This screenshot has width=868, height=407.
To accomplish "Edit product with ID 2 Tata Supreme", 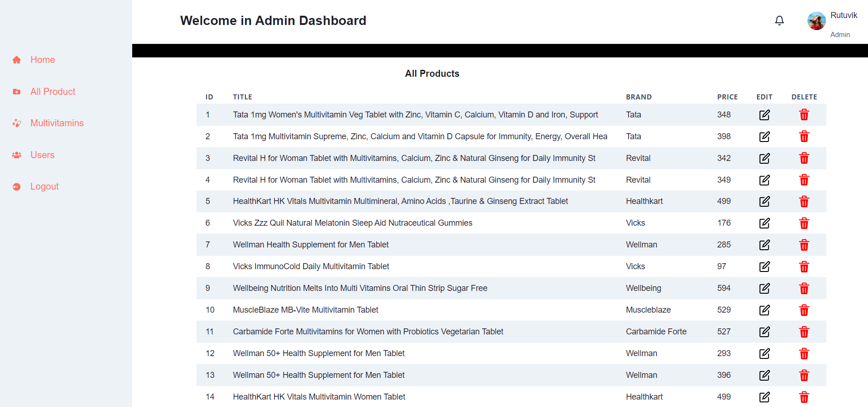I will pyautogui.click(x=764, y=136).
